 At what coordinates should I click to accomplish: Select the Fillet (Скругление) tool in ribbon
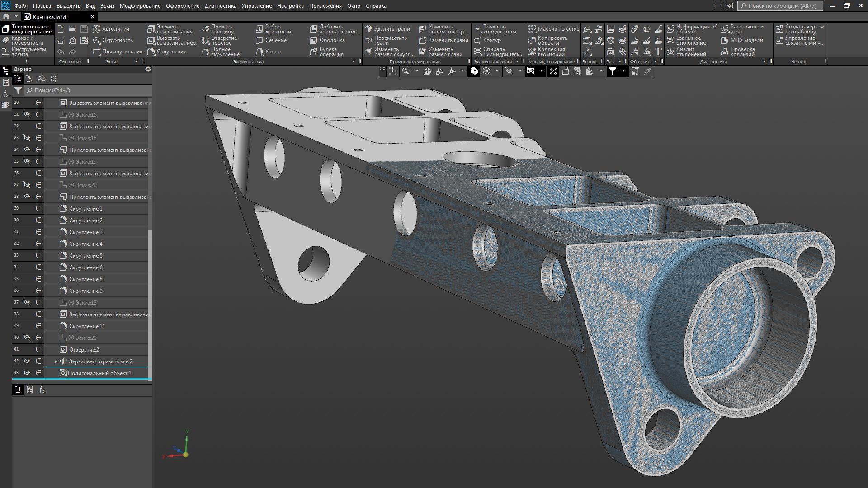click(166, 52)
